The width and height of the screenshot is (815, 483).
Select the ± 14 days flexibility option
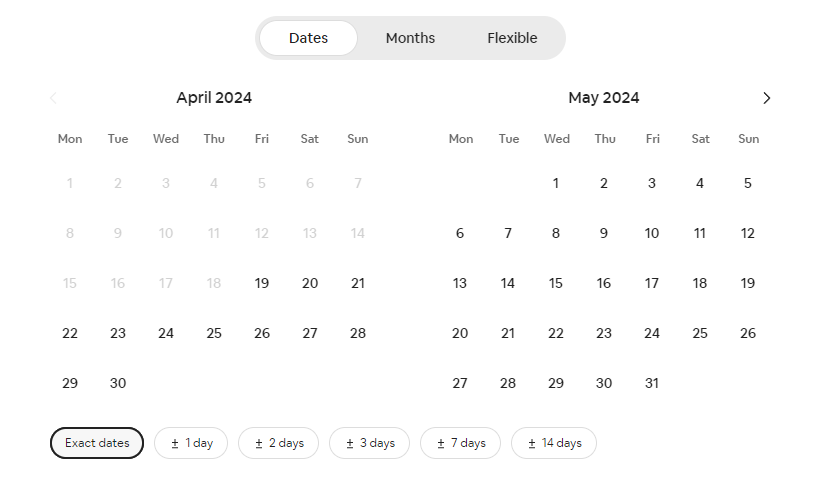pyautogui.click(x=553, y=443)
